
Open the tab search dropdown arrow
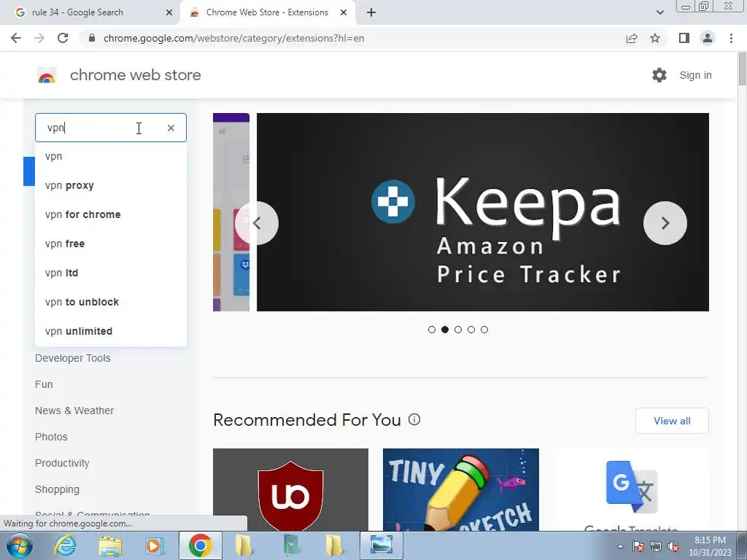pyautogui.click(x=659, y=12)
